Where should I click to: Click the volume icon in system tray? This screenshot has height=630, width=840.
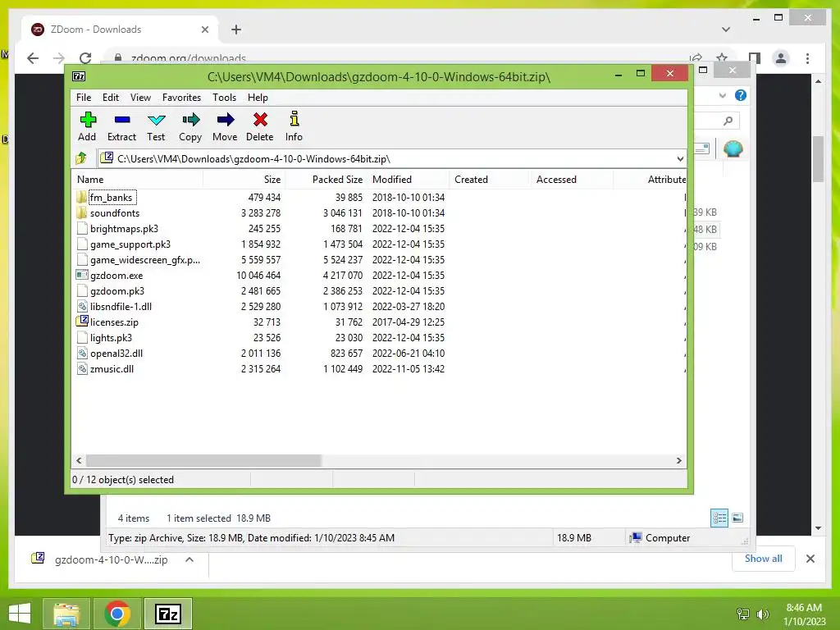(x=762, y=614)
